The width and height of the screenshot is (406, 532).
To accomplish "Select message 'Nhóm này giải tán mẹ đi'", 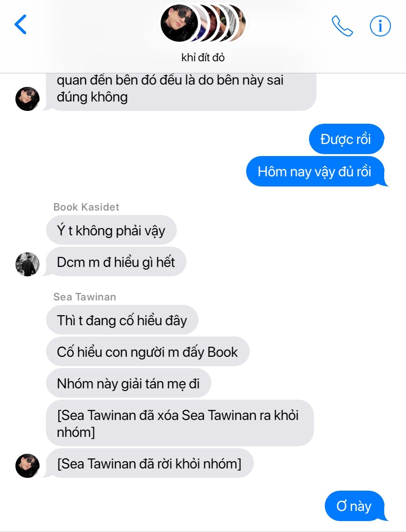I will tap(128, 383).
